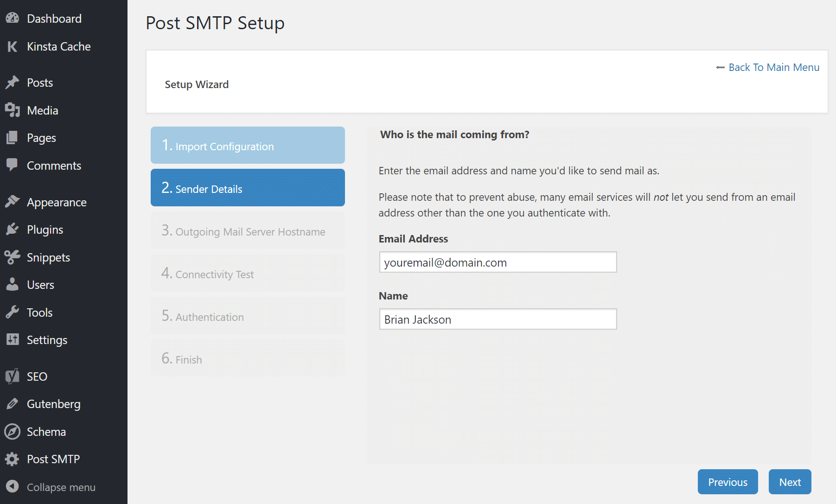Click the Pages icon
Image resolution: width=836 pixels, height=504 pixels.
13,138
